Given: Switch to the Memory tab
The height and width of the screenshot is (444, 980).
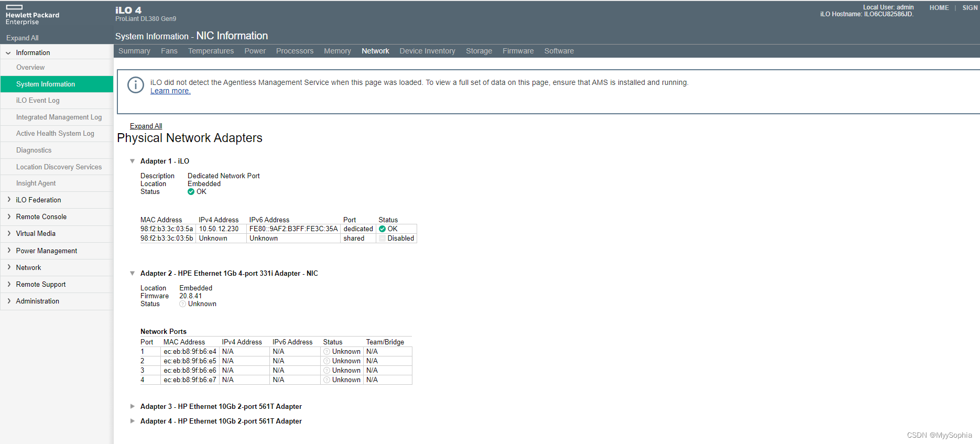Looking at the screenshot, I should pyautogui.click(x=337, y=51).
